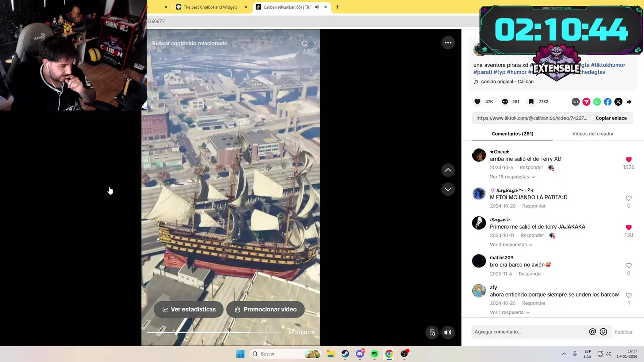
Task: Switch to 'The best ChatBot and Widgets' browser tab
Action: [211, 7]
